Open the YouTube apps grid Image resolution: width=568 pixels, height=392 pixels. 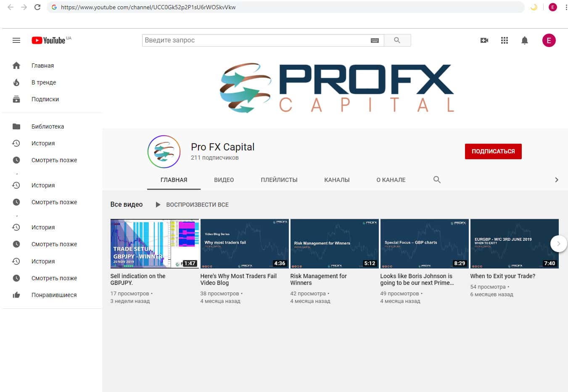click(x=505, y=40)
